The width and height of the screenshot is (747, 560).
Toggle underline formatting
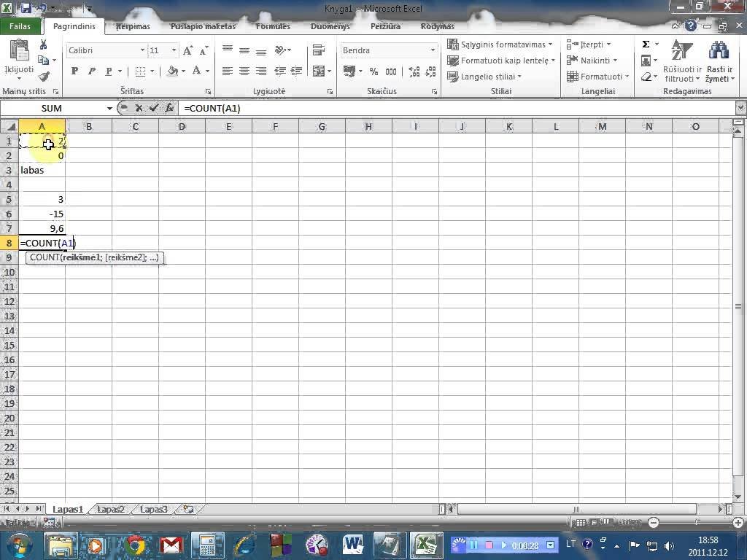[x=109, y=71]
